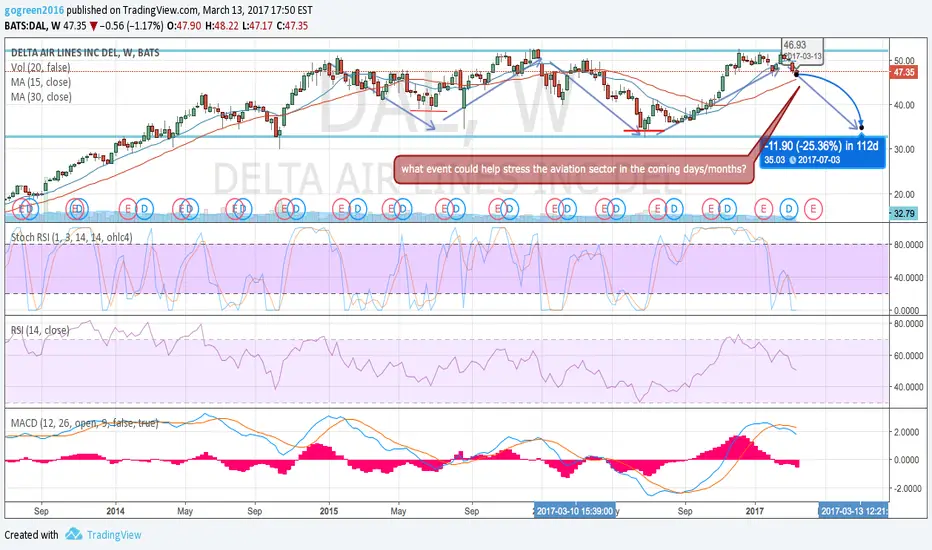
Task: Click the red 47.35 current price tag
Action: tap(903, 72)
